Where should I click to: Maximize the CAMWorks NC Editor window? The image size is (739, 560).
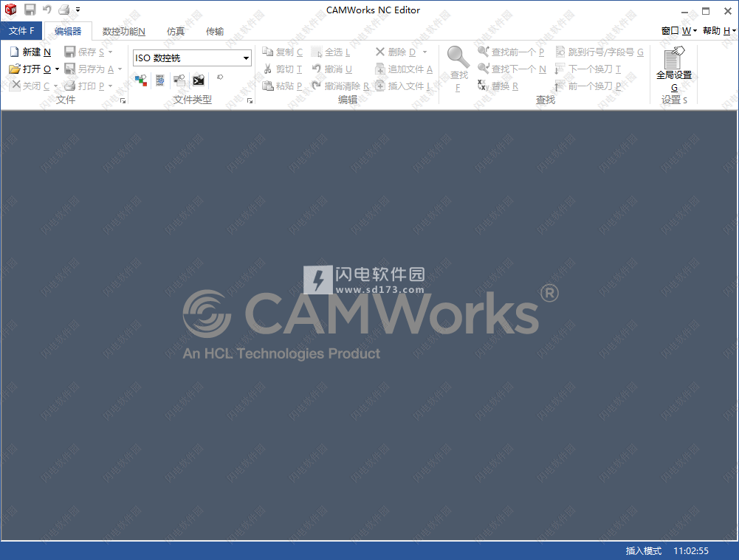coord(706,11)
